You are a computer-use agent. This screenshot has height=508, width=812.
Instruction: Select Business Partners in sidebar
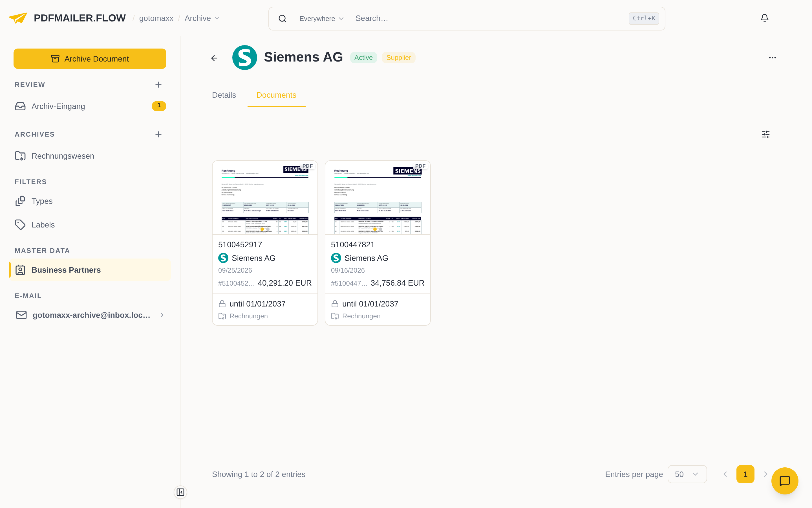pos(90,270)
